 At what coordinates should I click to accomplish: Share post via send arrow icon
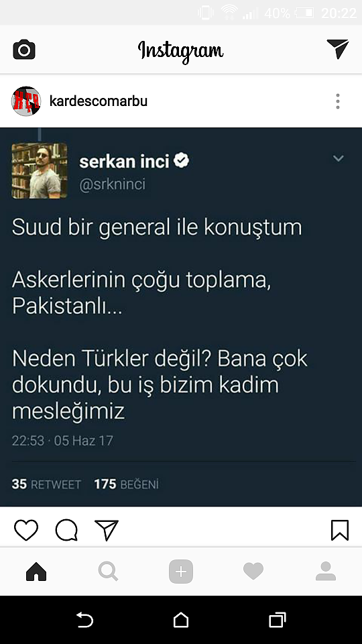107,529
